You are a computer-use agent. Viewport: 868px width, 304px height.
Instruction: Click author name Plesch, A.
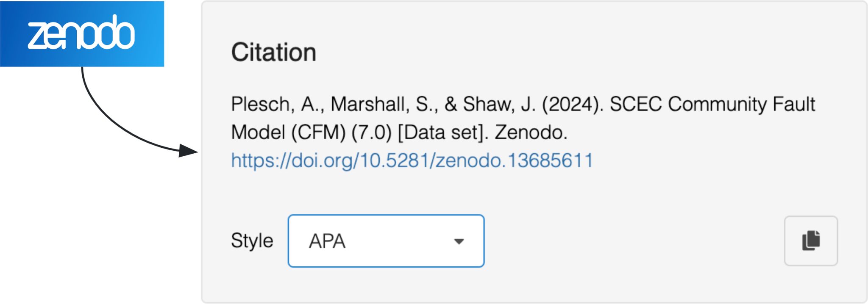277,104
